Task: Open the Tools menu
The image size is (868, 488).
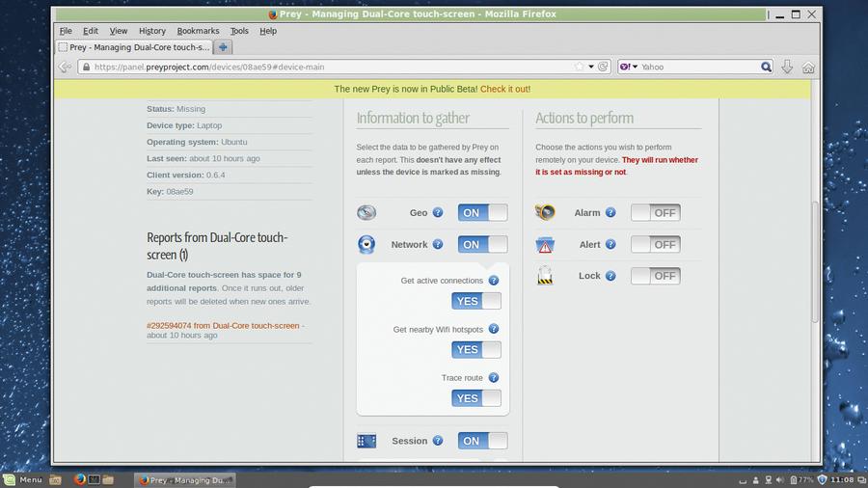Action: [239, 31]
